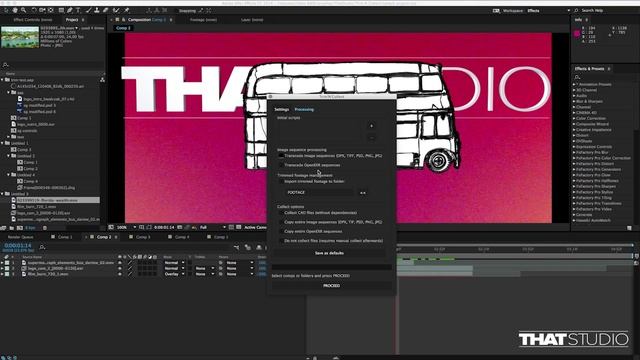
Task: Hide layer 1 with its eye toggle
Action: (x=120, y=263)
